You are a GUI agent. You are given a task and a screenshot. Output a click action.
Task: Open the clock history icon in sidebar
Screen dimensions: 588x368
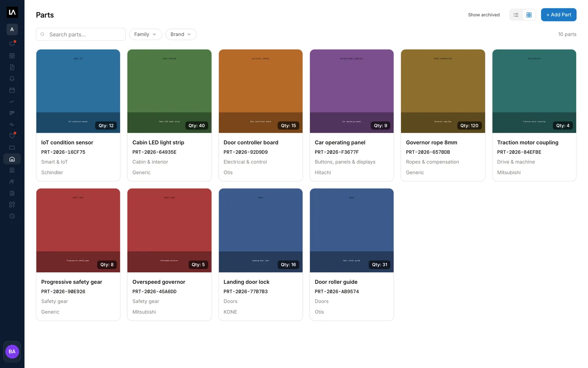click(x=12, y=216)
